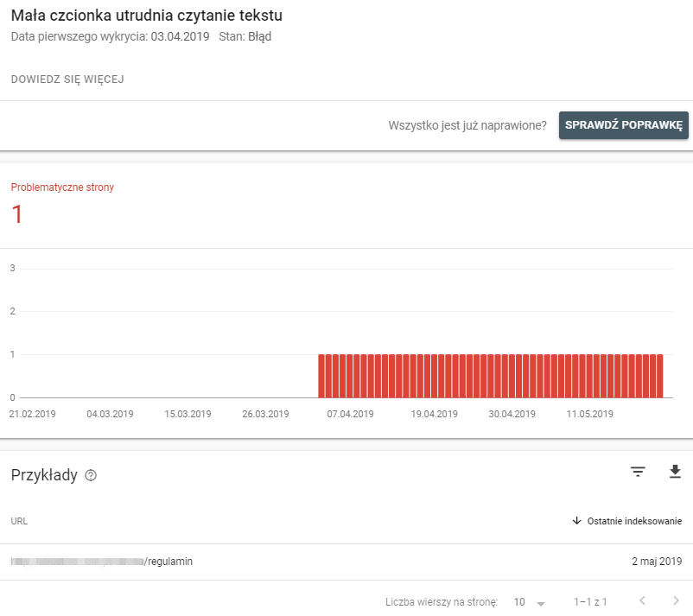Click the Wszystko jest już naprawione? text
The height and width of the screenshot is (616, 693).
point(467,125)
